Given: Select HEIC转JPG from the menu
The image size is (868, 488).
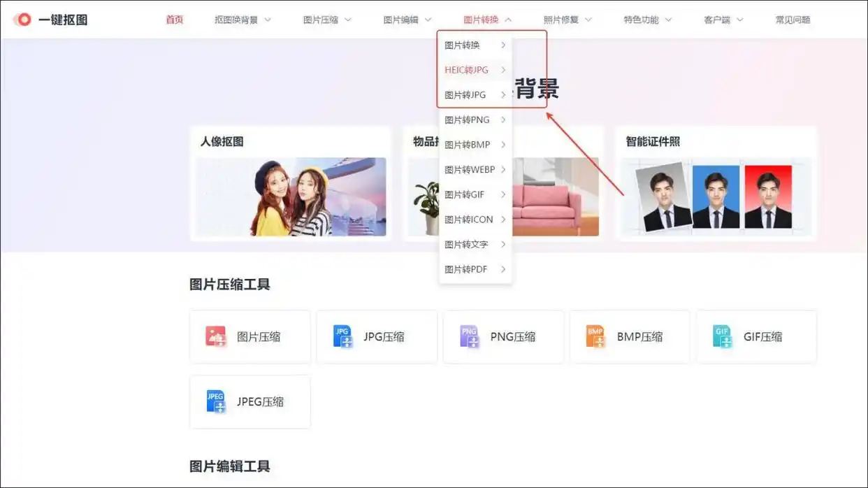Looking at the screenshot, I should 467,70.
